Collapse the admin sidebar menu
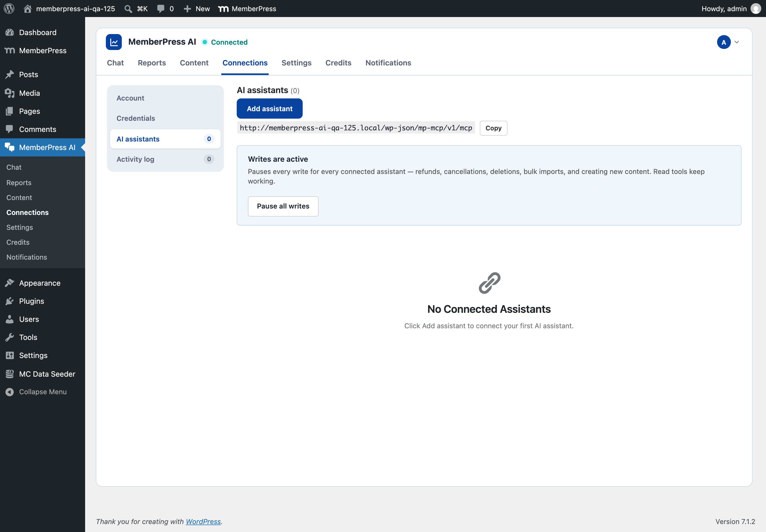The image size is (766, 532). (x=42, y=392)
